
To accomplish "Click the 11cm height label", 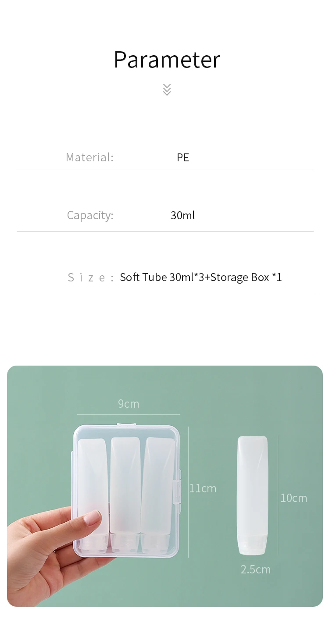I will 203,488.
